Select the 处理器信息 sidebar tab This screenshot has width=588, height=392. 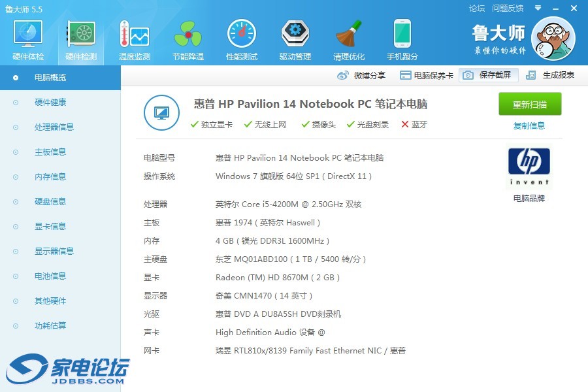(60, 127)
